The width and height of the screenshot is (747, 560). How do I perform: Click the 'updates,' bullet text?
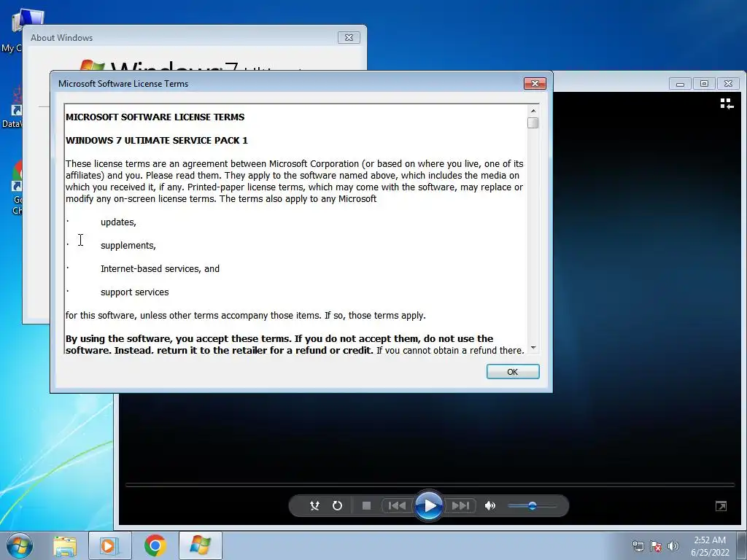tap(118, 222)
